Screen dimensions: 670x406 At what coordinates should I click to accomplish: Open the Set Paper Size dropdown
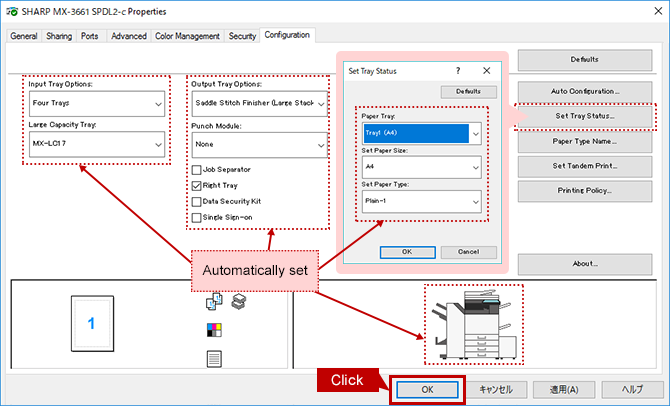[x=422, y=167]
